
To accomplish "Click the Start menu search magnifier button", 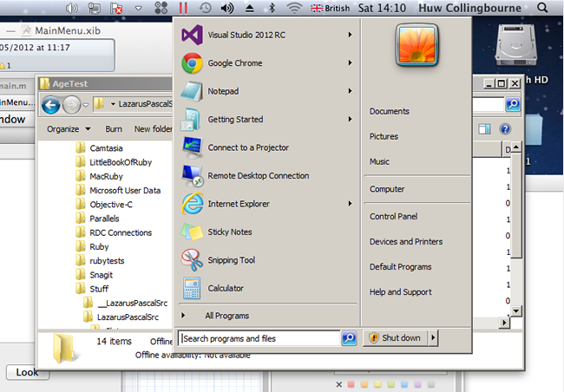I will (x=349, y=338).
